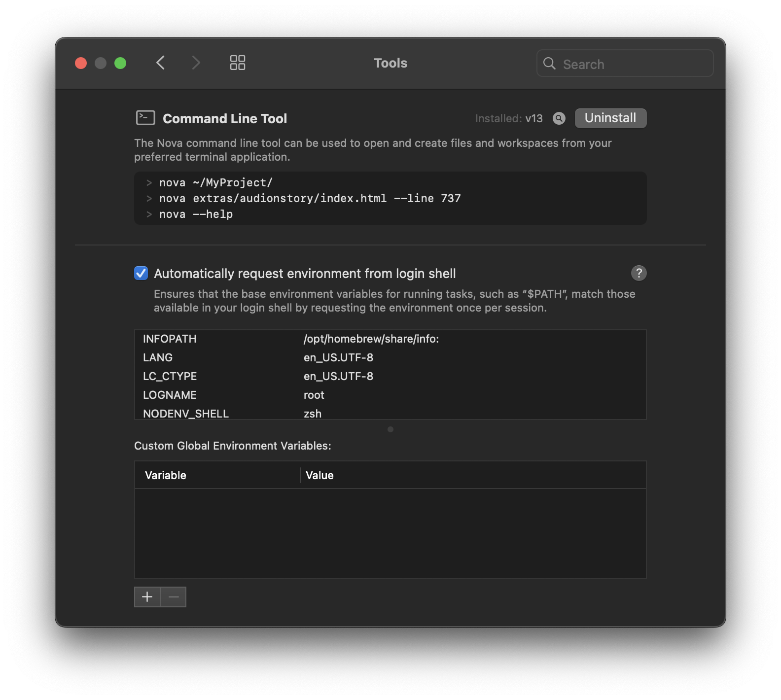Go forward using the right chevron
781x700 pixels.
click(x=196, y=63)
